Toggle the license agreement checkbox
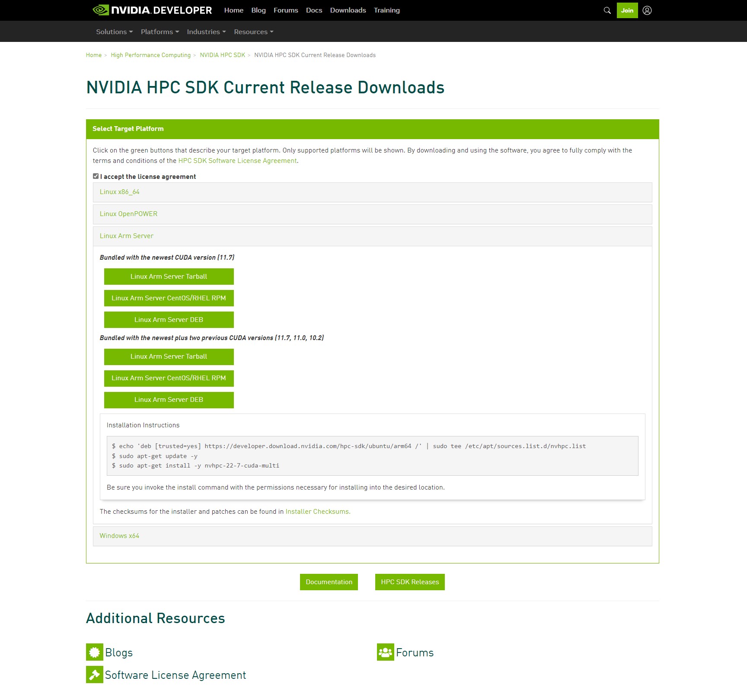The width and height of the screenshot is (747, 700). (96, 176)
